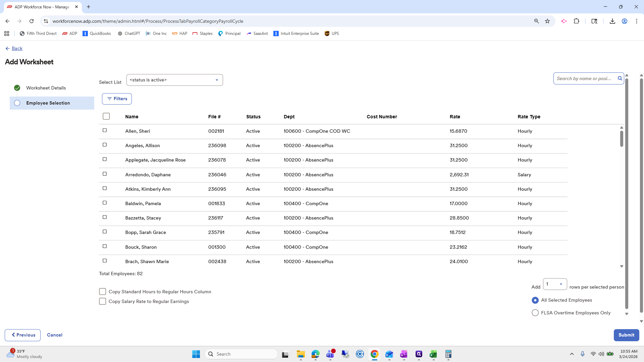Image resolution: width=644 pixels, height=362 pixels.
Task: Click the employee table scroll-down arrow
Action: tap(622, 266)
